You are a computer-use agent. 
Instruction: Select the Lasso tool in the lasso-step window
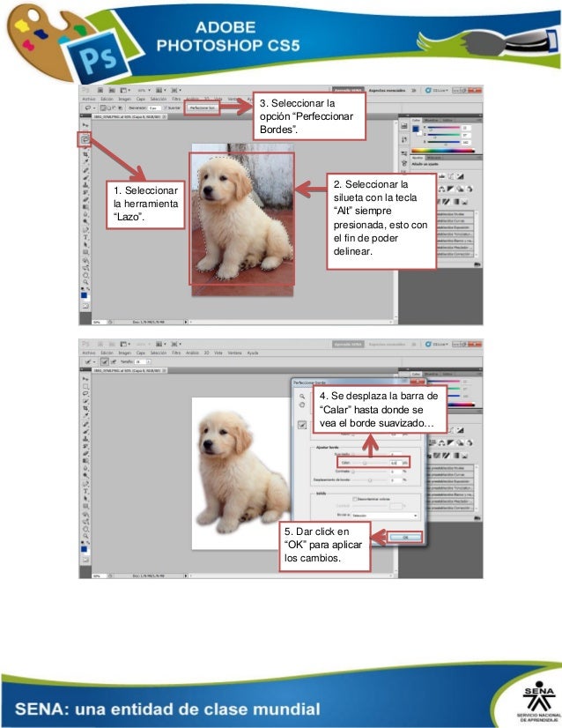(85, 139)
